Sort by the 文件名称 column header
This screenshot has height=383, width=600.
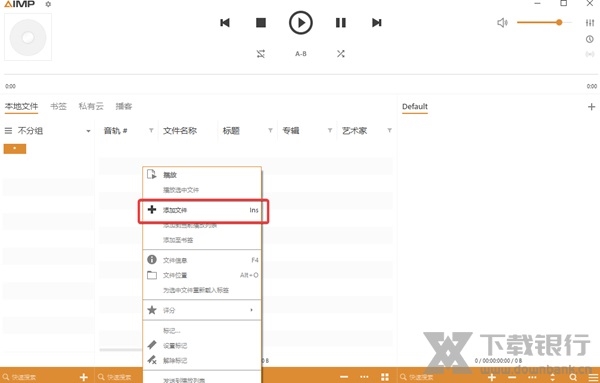point(180,131)
